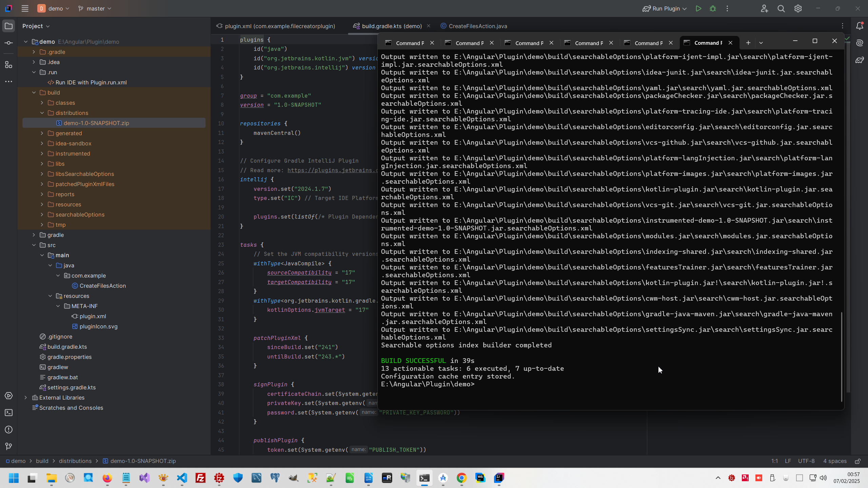Viewport: 868px width, 488px height.
Task: Click the Debug bug icon
Action: pyautogui.click(x=713, y=8)
